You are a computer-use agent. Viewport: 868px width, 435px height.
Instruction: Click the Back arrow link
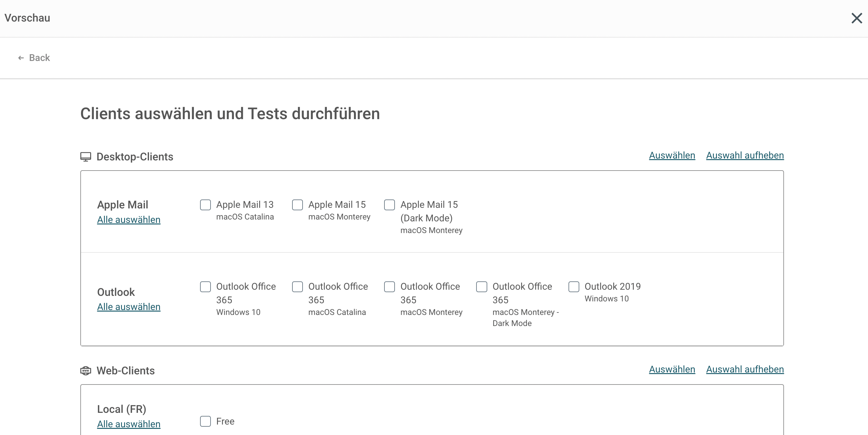pos(34,58)
